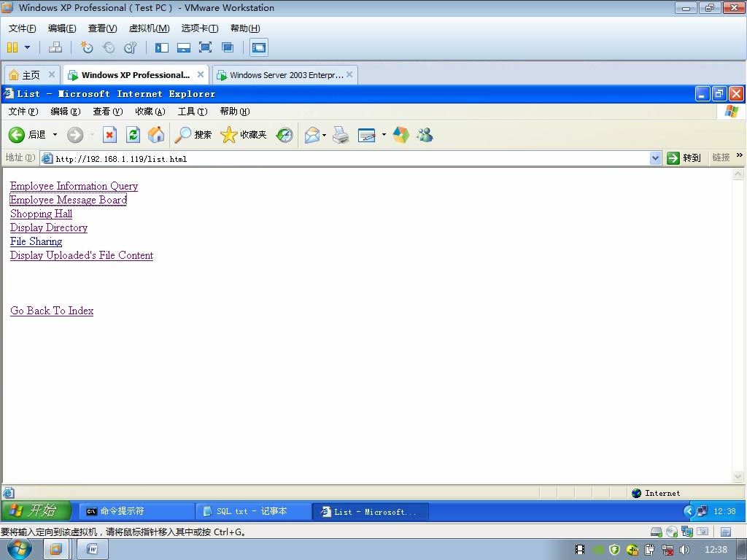
Task: Toggle VMware thumbnail bar view icon
Action: [x=183, y=47]
